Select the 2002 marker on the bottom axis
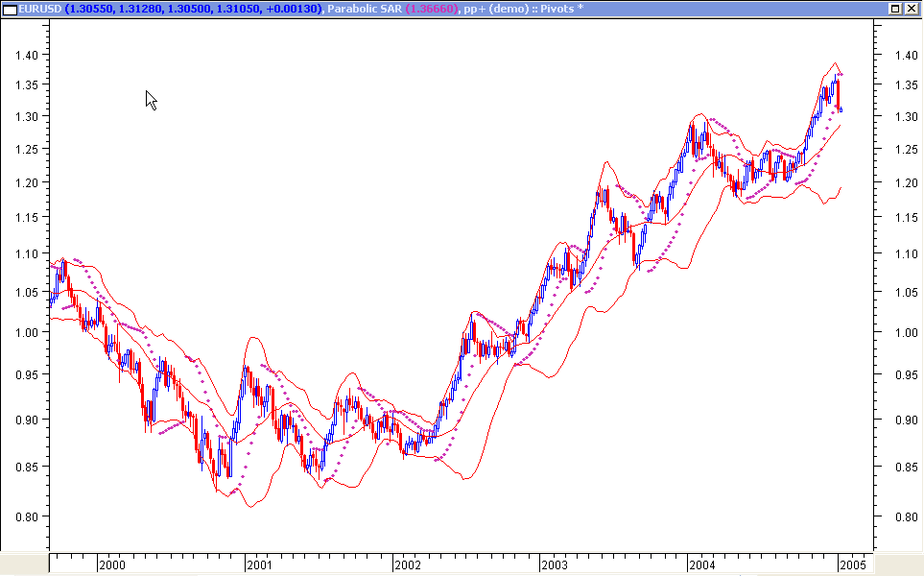The image size is (924, 576). pyautogui.click(x=410, y=566)
